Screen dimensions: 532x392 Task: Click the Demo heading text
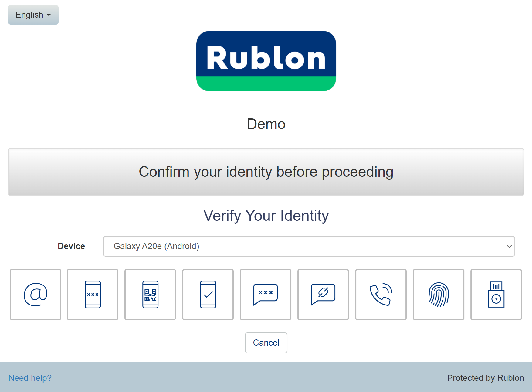coord(266,124)
